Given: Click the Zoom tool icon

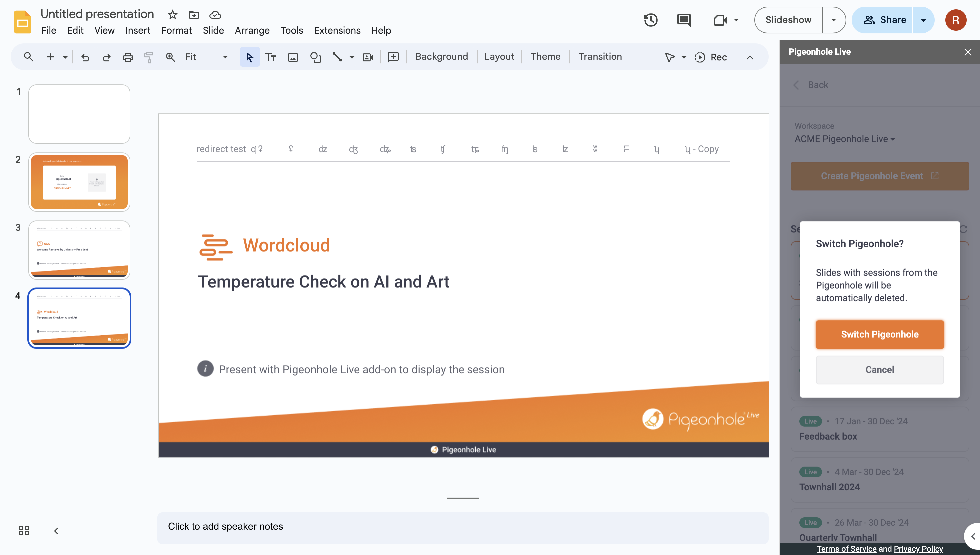Looking at the screenshot, I should 170,57.
